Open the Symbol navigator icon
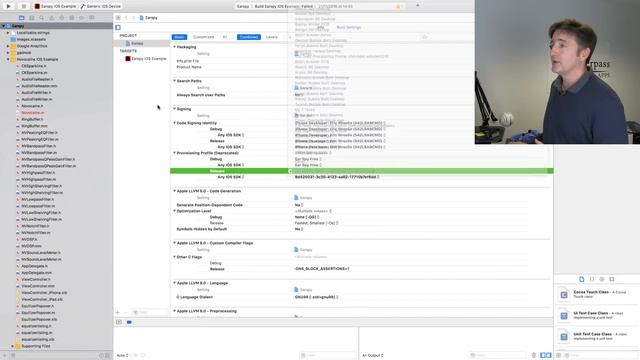Image resolution: width=640 pixels, height=360 pixels. click(31, 18)
